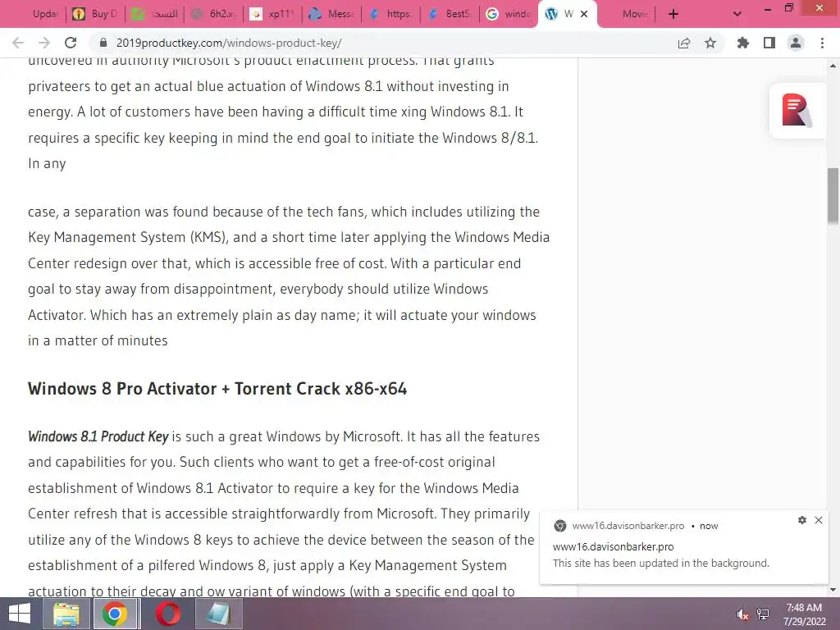Image resolution: width=840 pixels, height=630 pixels.
Task: Go back to the previous page
Action: point(18,43)
